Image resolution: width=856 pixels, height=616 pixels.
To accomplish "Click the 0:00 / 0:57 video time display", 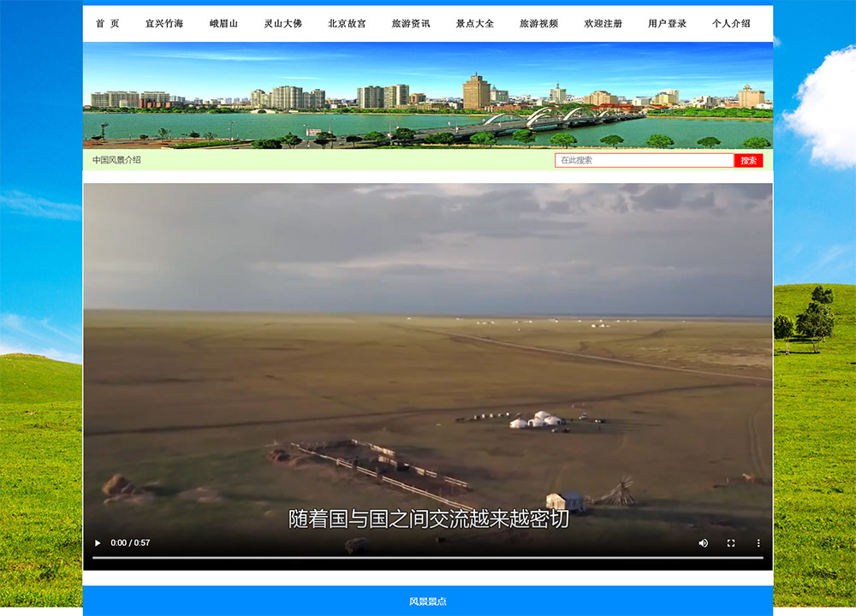I will point(130,543).
